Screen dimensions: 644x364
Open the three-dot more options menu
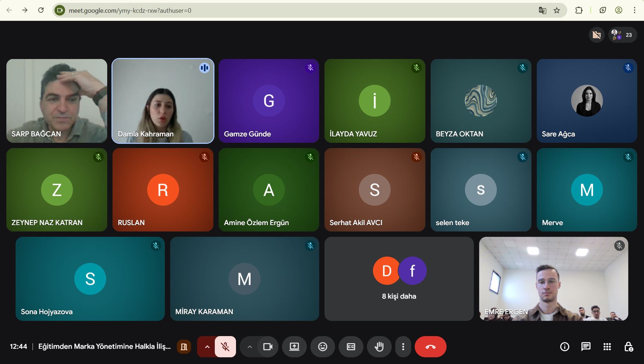(403, 347)
